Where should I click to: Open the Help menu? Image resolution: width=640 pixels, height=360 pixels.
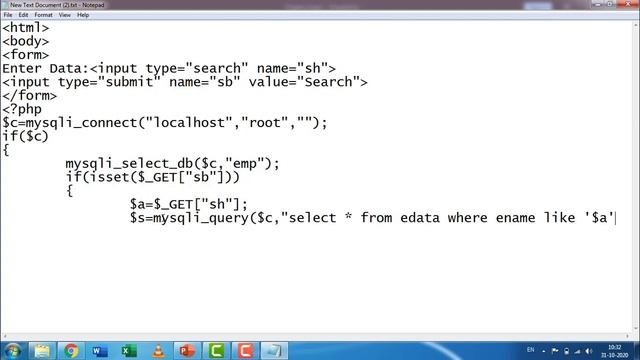point(83,15)
